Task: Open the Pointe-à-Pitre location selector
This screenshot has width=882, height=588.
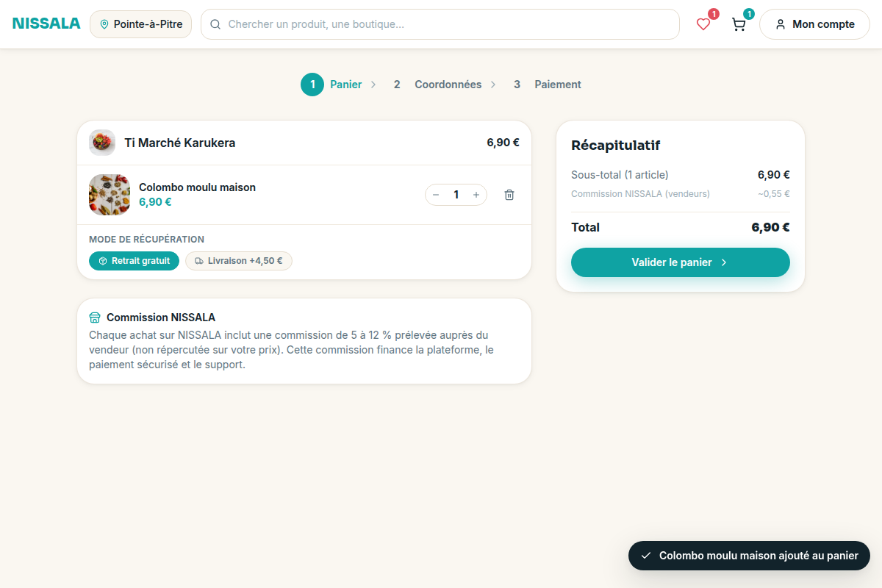Action: click(140, 24)
